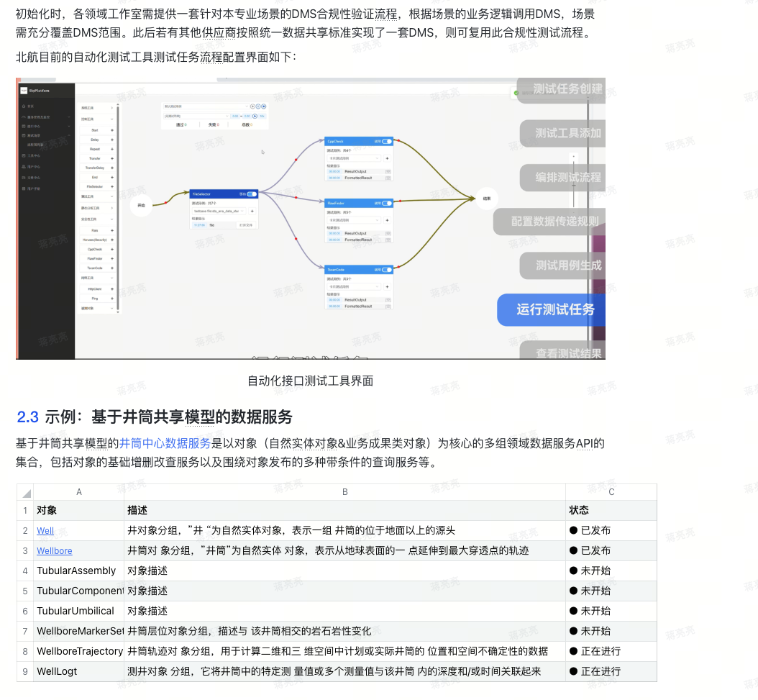Collapse the 控制工具 tool group
The image size is (758, 700).
(x=111, y=119)
